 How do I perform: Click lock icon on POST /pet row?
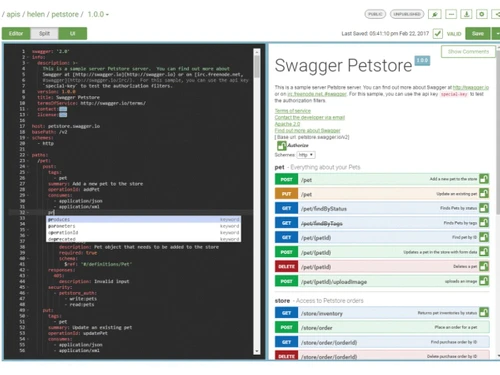coord(484,179)
